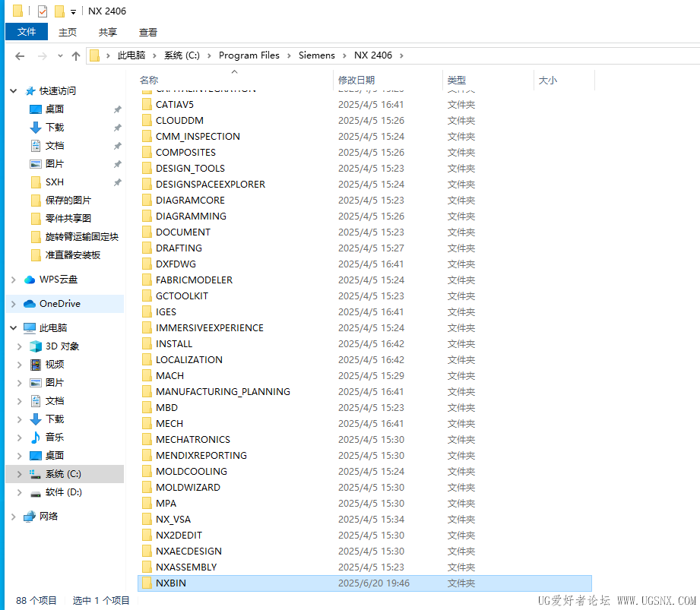Click the properties quick access icon in title bar
This screenshot has height=610, width=700.
click(x=43, y=11)
